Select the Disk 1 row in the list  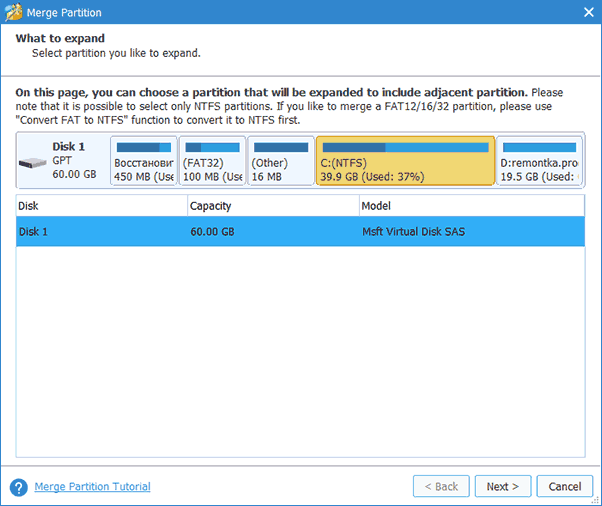[300, 232]
